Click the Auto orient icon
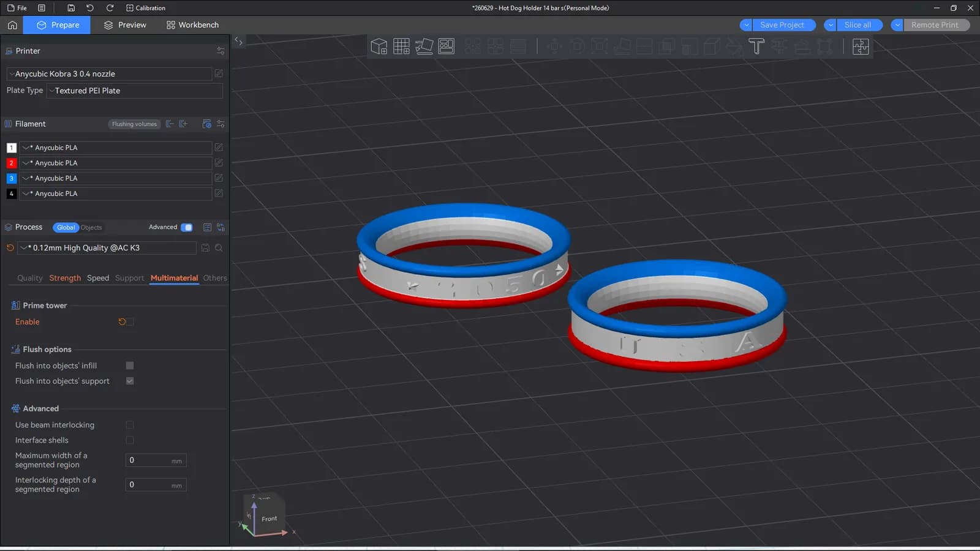980x551 pixels. 424,47
